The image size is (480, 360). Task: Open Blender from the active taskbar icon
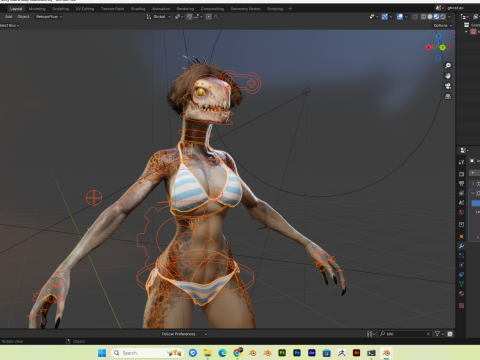coord(386,353)
